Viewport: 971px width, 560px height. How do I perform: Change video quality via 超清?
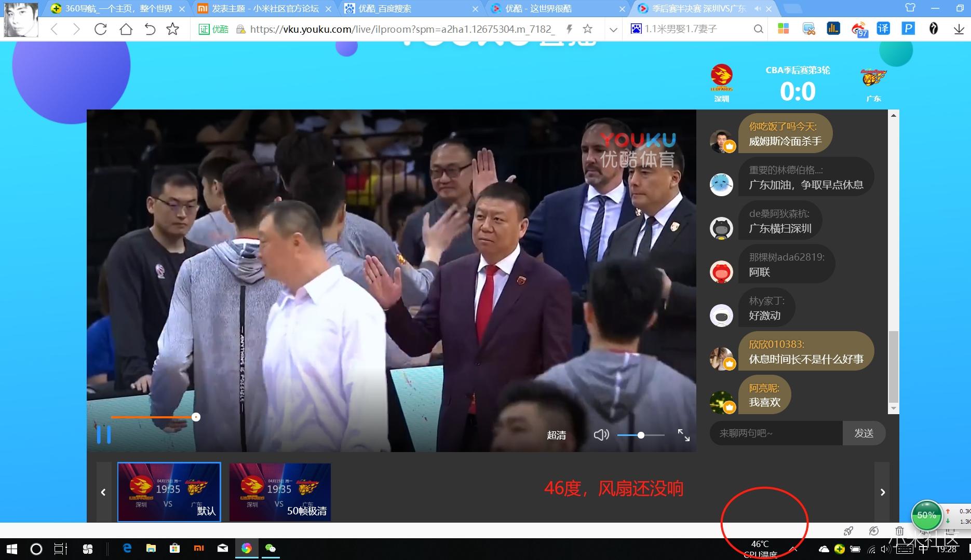[x=556, y=435]
